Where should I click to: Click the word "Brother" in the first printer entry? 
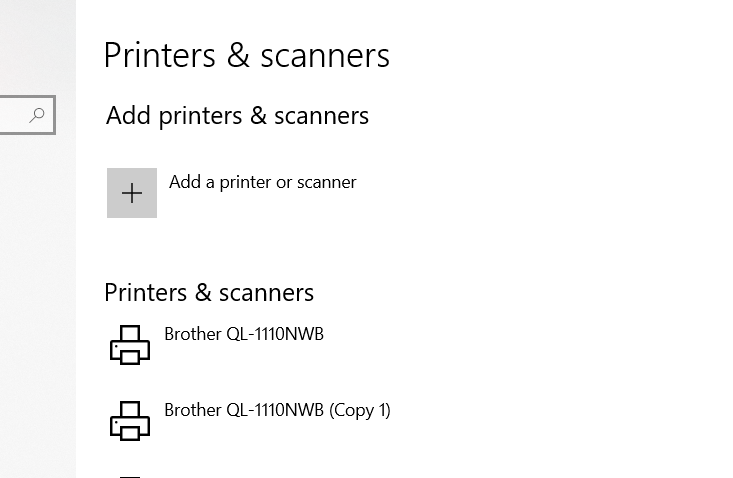tap(193, 334)
